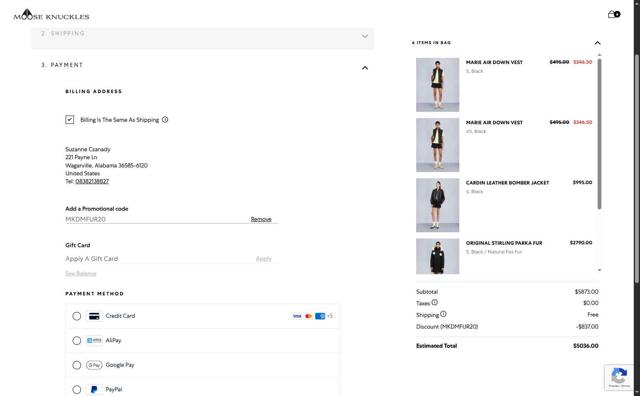Image resolution: width=640 pixels, height=396 pixels.
Task: Open the Cardin Leather Bomber Jacket thumbnail
Action: 438,205
